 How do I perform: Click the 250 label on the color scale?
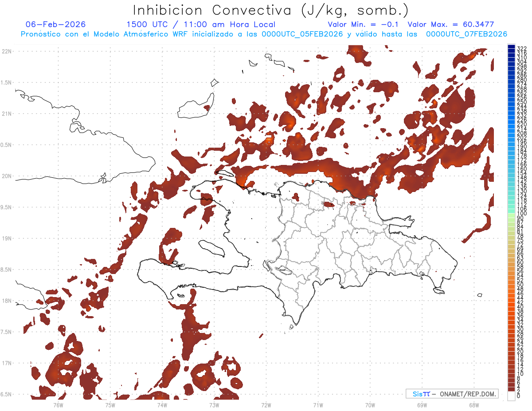point(522,102)
